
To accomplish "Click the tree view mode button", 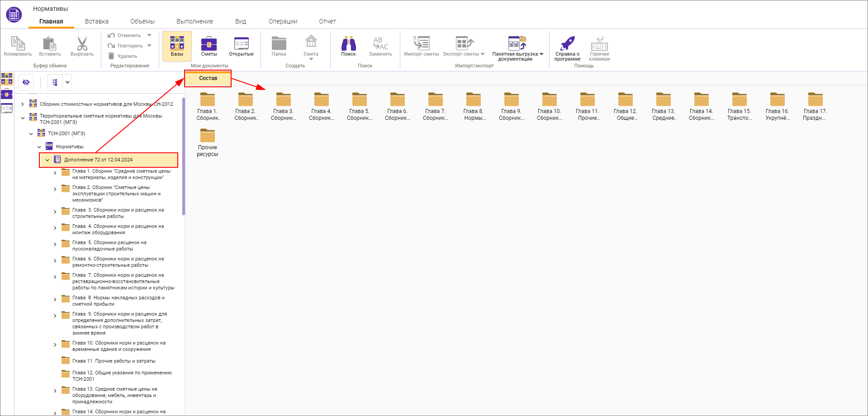I will (x=55, y=82).
